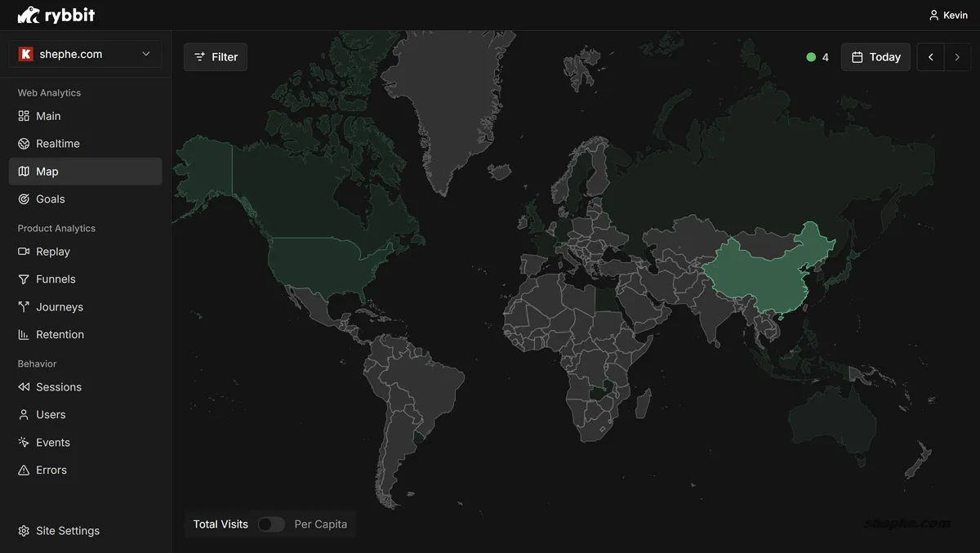Open Errors via the warning triangle icon
This screenshot has width=980, height=553.
point(24,470)
